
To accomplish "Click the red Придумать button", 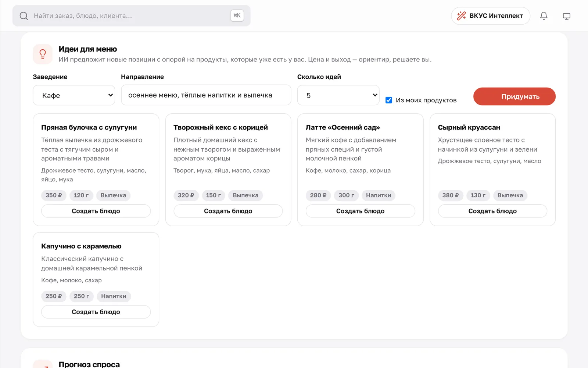I will (514, 96).
